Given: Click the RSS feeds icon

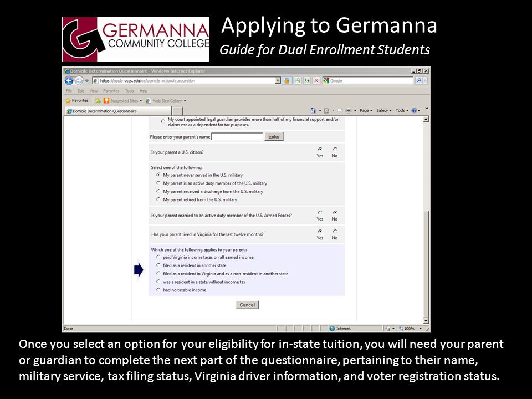Looking at the screenshot, I should (326, 111).
